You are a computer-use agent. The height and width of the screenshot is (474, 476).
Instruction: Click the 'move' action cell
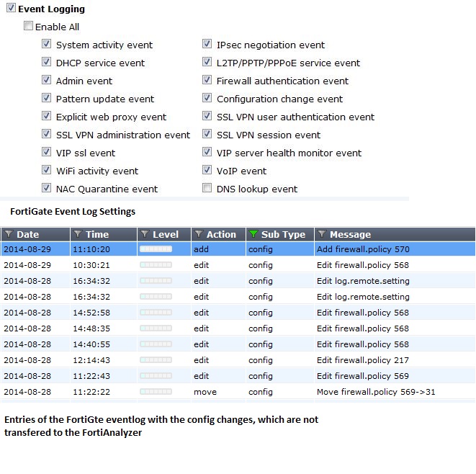(205, 392)
